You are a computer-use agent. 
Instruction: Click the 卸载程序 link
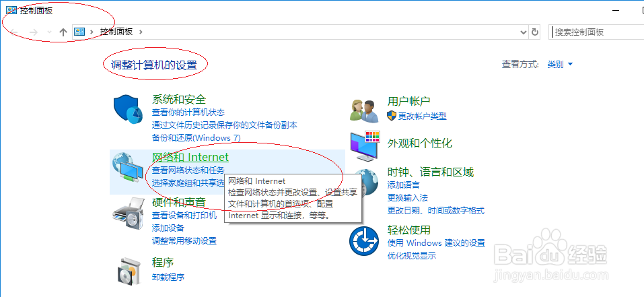point(168,277)
